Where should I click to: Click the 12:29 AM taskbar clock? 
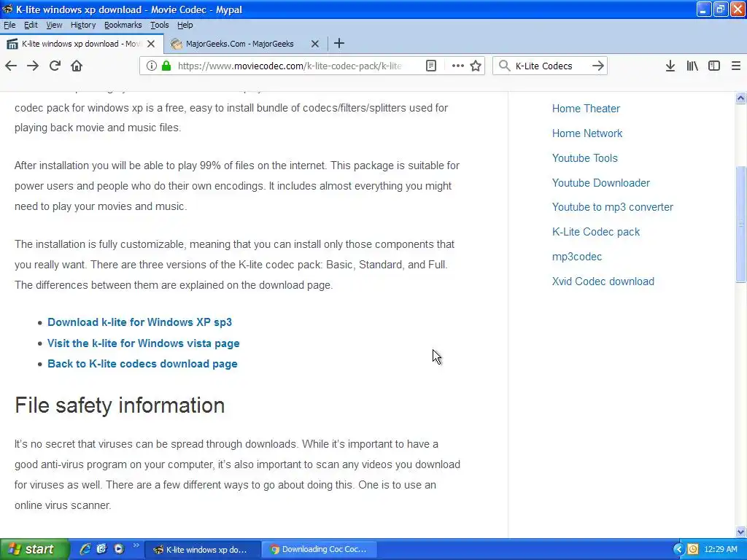coord(721,549)
